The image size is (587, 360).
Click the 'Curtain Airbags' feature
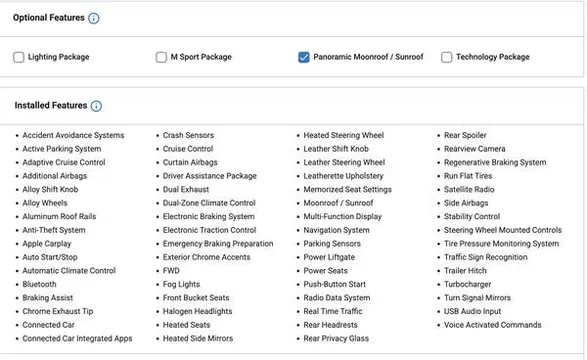click(190, 162)
